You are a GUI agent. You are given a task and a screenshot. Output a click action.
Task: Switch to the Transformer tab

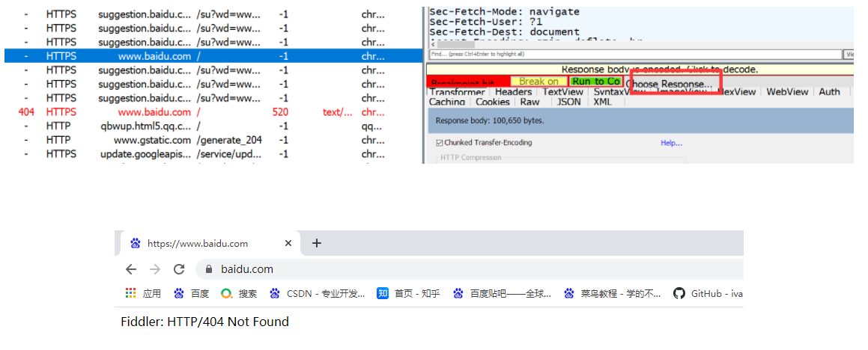click(x=458, y=92)
